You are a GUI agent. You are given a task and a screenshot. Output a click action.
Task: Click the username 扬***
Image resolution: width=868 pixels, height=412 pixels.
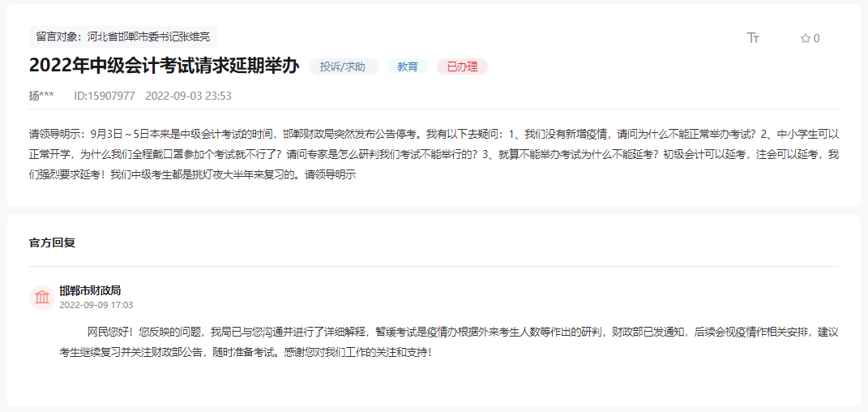pos(41,96)
